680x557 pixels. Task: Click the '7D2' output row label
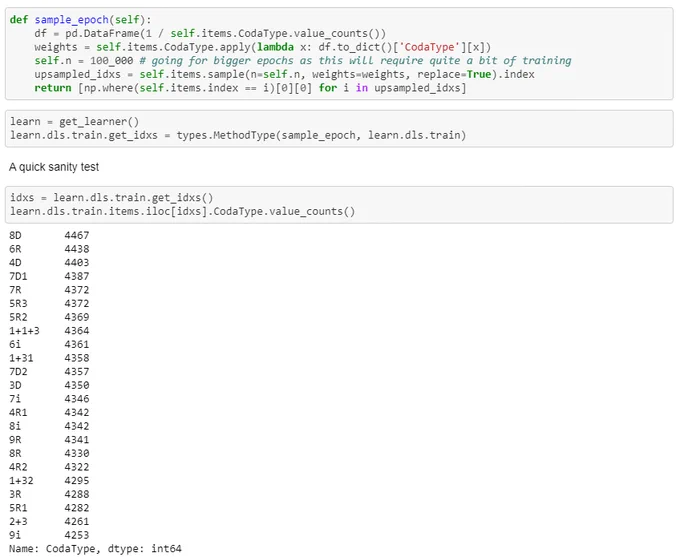pyautogui.click(x=18, y=372)
